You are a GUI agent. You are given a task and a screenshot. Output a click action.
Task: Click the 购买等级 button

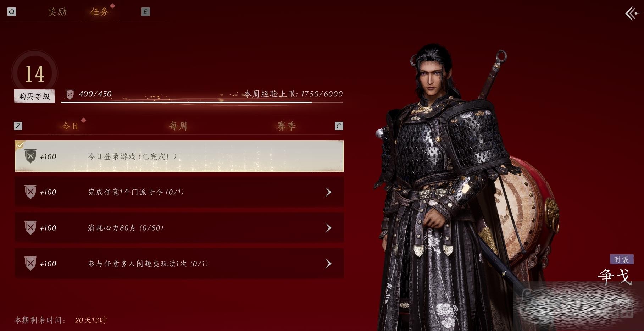[34, 96]
